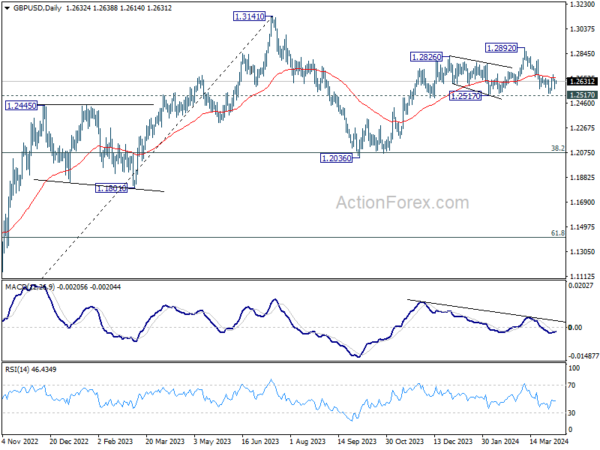
Task: Click the 1.16900 price axis value
Action: [582, 202]
